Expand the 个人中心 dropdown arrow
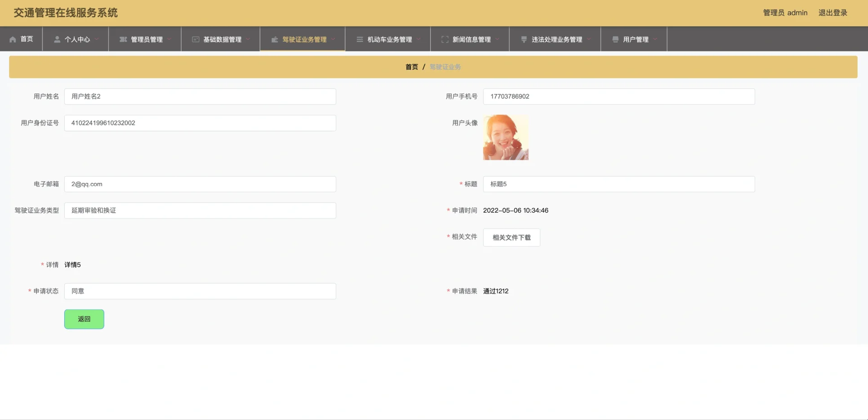Screen dimensions: 868x420 pyautogui.click(x=97, y=39)
